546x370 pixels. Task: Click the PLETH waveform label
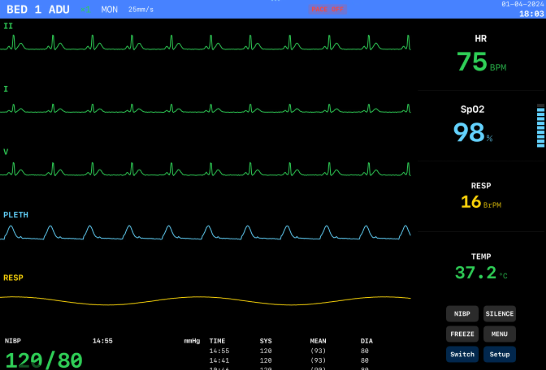click(16, 215)
